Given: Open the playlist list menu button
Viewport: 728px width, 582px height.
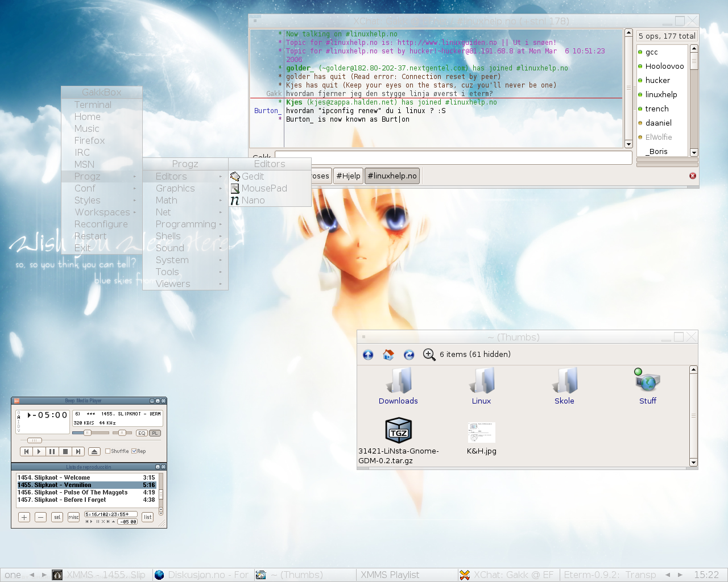Looking at the screenshot, I should [148, 517].
